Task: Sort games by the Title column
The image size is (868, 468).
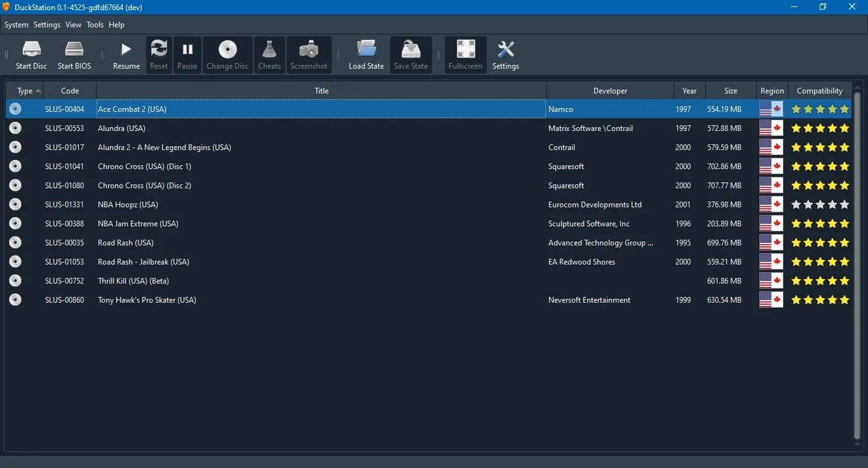Action: (x=321, y=90)
